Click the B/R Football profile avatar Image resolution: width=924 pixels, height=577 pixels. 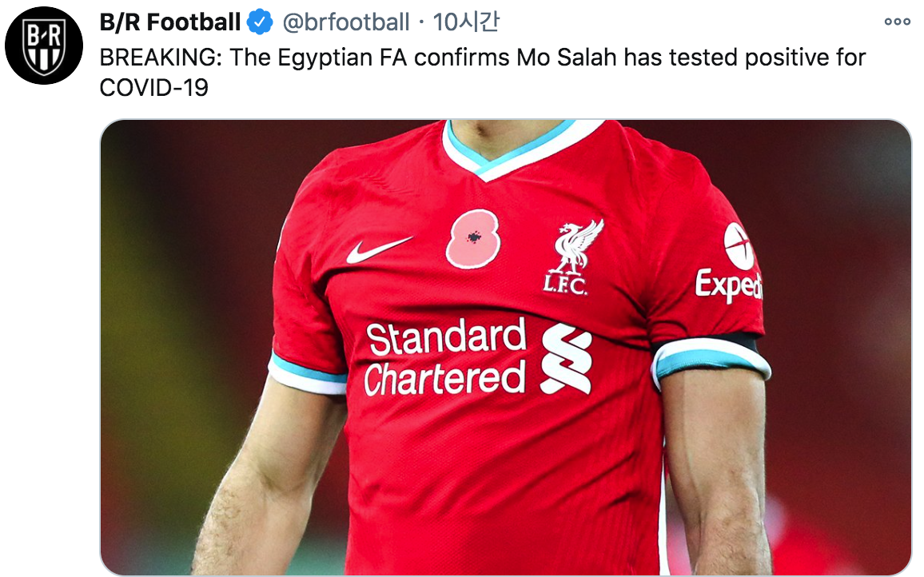click(44, 46)
